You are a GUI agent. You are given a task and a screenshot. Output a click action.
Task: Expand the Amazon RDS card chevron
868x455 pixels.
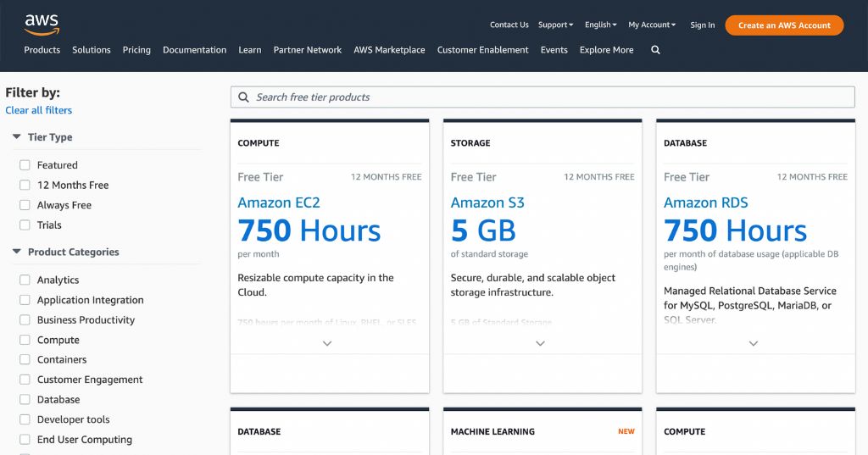pyautogui.click(x=754, y=343)
